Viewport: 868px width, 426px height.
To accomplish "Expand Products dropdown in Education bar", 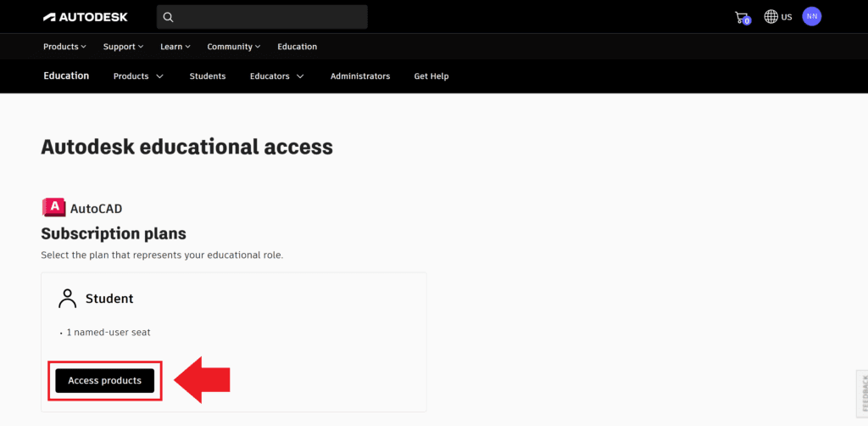I will pyautogui.click(x=138, y=76).
